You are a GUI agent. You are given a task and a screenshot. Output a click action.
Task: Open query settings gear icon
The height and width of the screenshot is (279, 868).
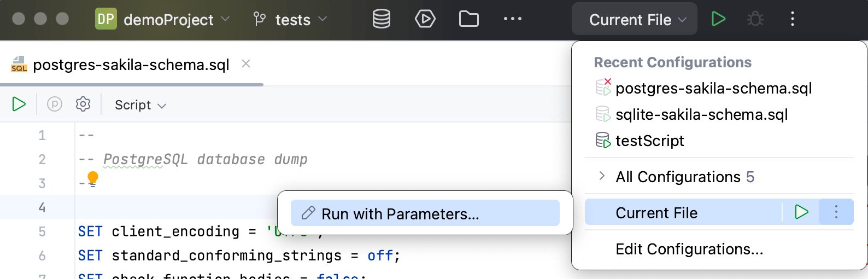pos(83,104)
